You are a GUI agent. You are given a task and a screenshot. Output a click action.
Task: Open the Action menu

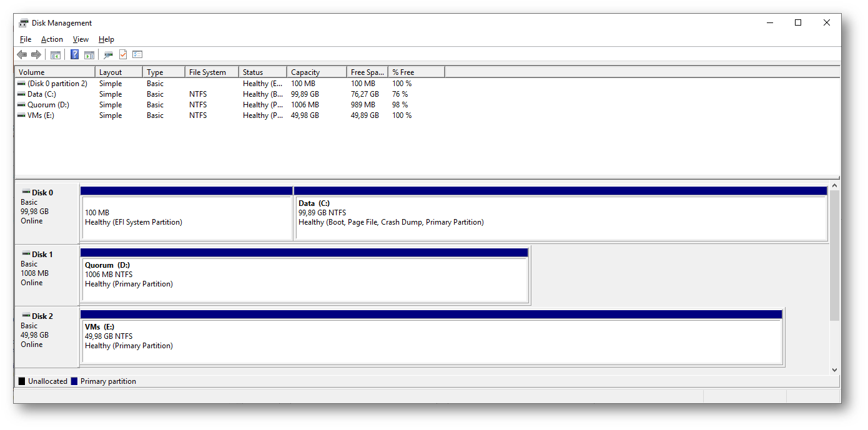52,39
